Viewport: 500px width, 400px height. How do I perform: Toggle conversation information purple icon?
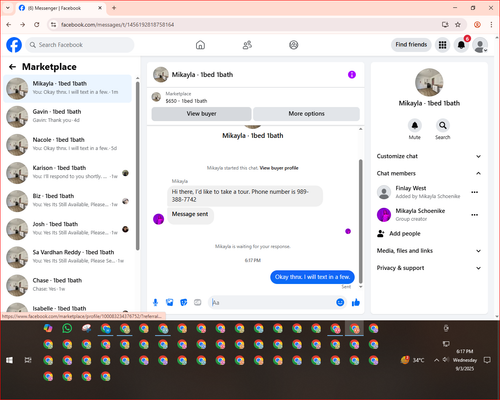pyautogui.click(x=352, y=75)
